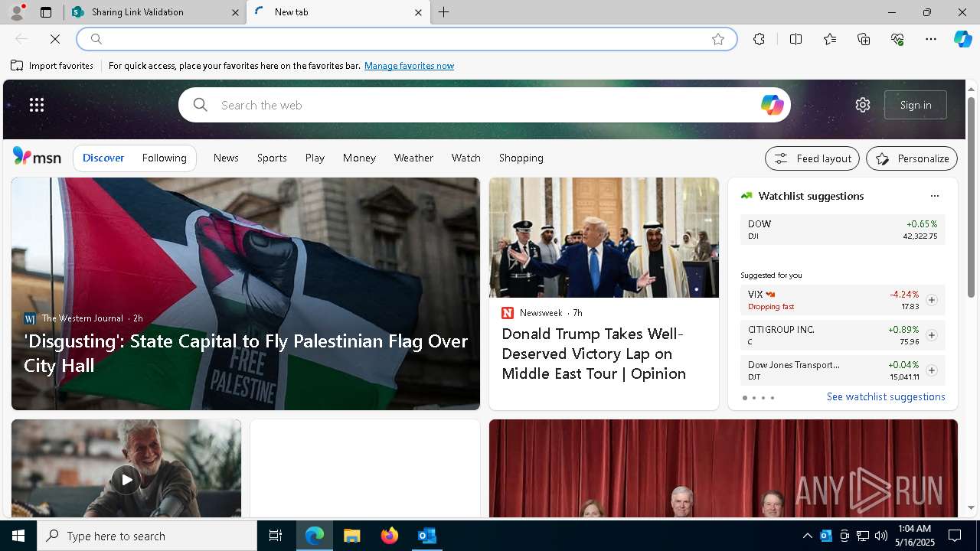Click See watchlist suggestions link

point(886,396)
